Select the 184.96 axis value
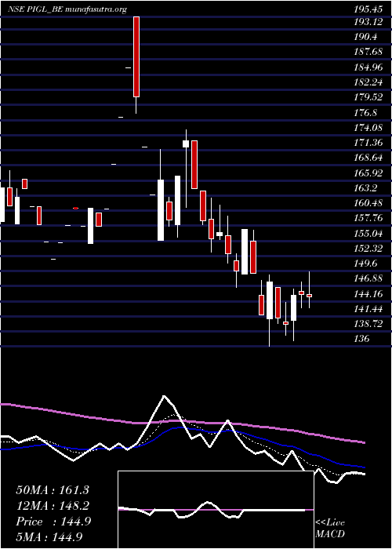The width and height of the screenshot is (392, 549). [369, 67]
